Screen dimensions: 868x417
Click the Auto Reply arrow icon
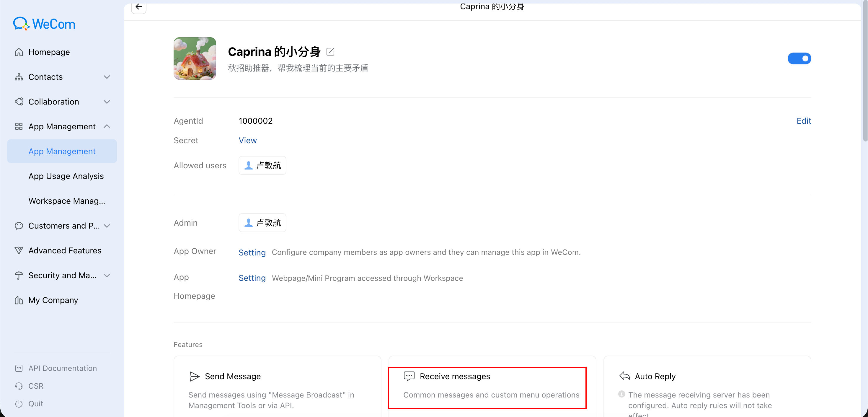[x=624, y=376]
